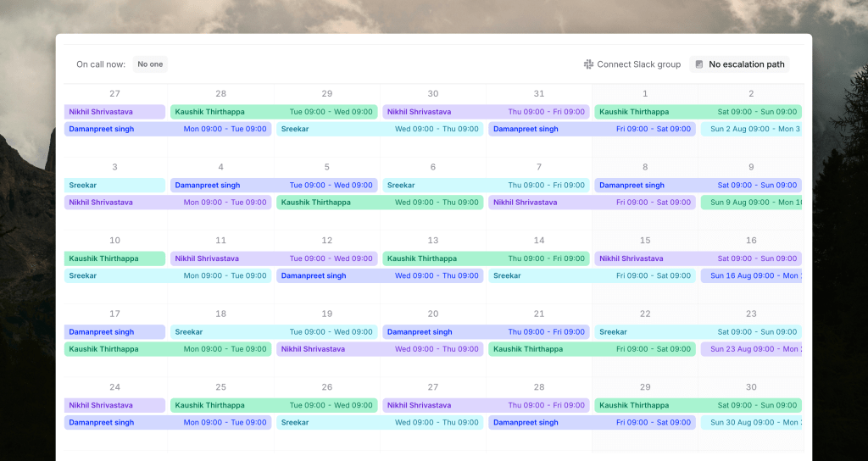Image resolution: width=868 pixels, height=461 pixels.
Task: Open Sreekar shift starting Wednesday 26
Action: [x=380, y=422]
